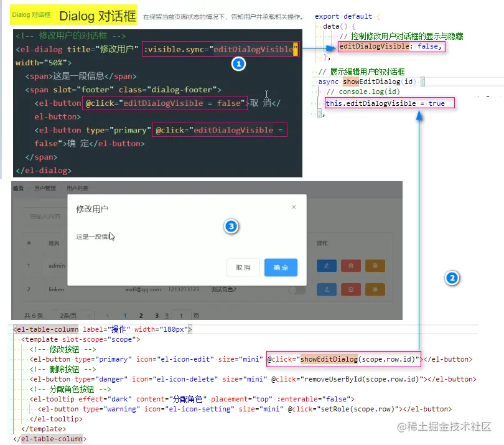Click the el-tooltip opening tag line
The width and height of the screenshot is (504, 445).
[192, 400]
